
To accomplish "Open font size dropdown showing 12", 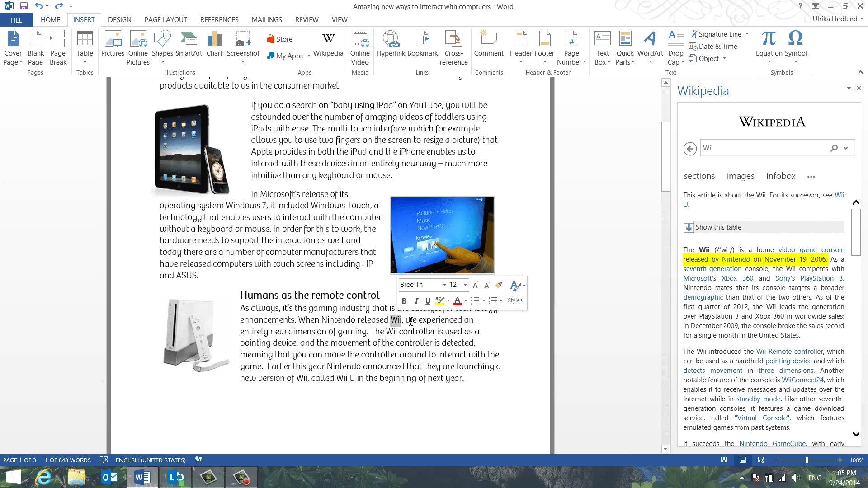I will coord(466,285).
